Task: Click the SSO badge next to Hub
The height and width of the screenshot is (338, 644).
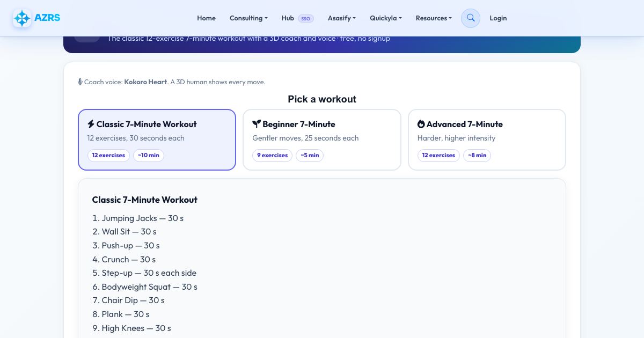Action: click(305, 18)
